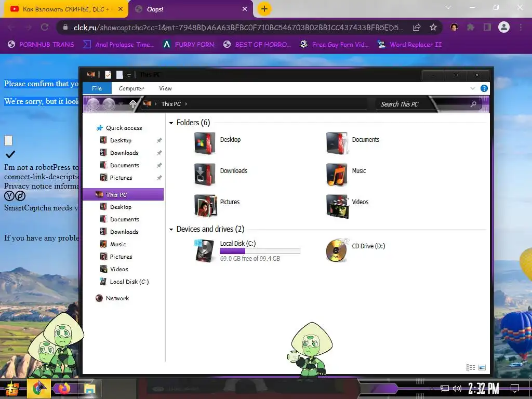Screen dimensions: 532x399
Task: Click network icon in system tray
Action: point(444,389)
